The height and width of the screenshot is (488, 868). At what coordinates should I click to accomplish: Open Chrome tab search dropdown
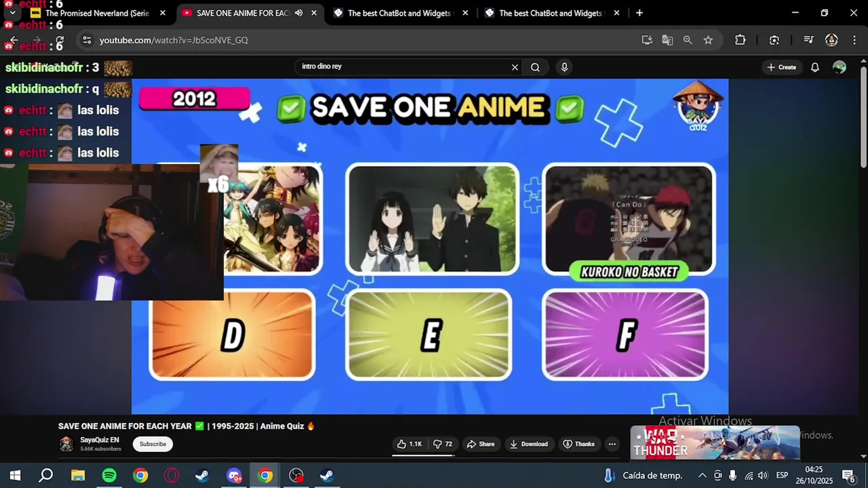[12, 13]
